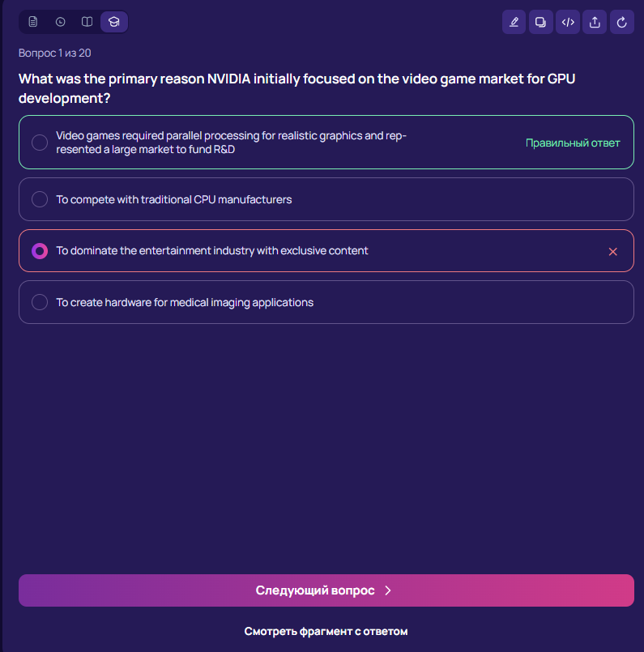This screenshot has height=652, width=644.
Task: Click the refresh restart icon
Action: pos(622,22)
